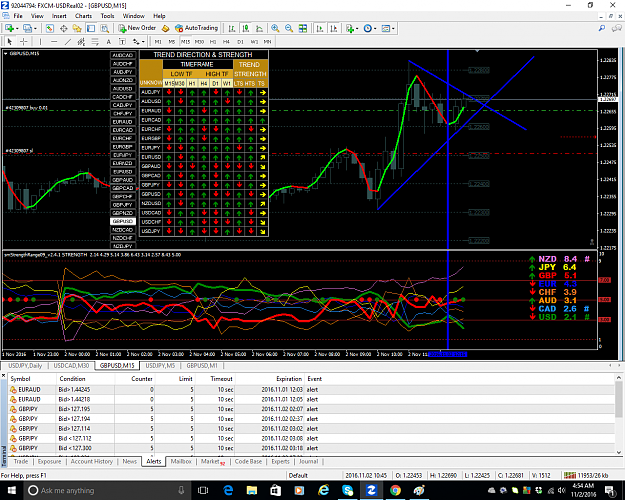Screen dimensions: 625x500
Task: Switch to M1 timeframe
Action: 158,41
